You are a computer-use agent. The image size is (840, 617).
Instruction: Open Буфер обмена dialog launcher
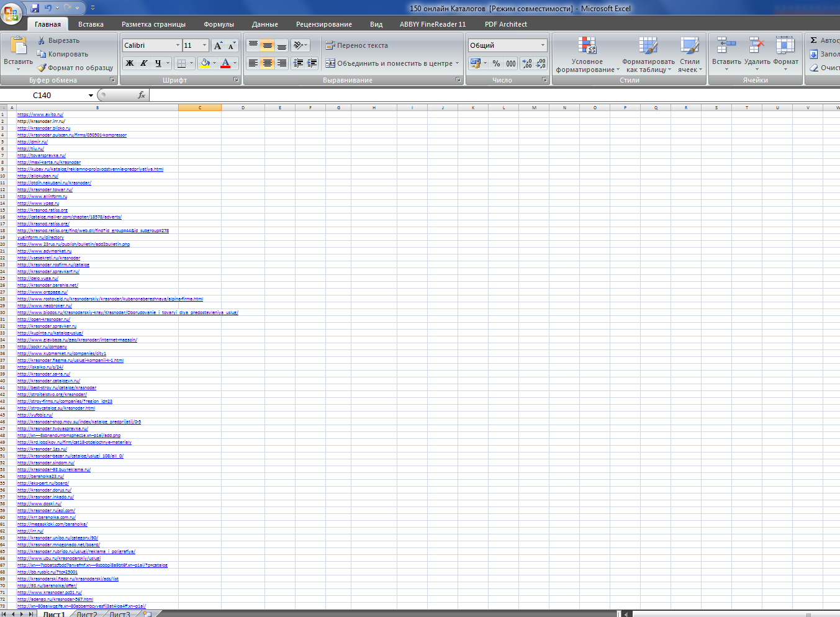(x=112, y=80)
